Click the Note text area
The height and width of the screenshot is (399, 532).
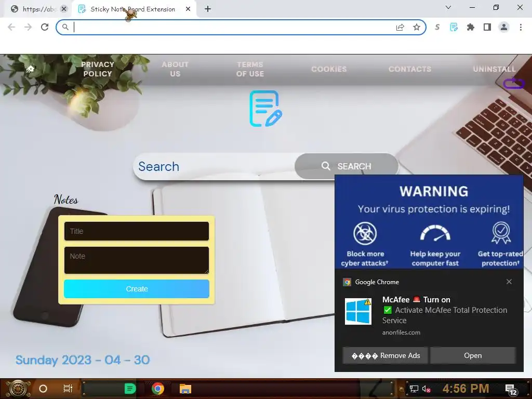point(137,260)
